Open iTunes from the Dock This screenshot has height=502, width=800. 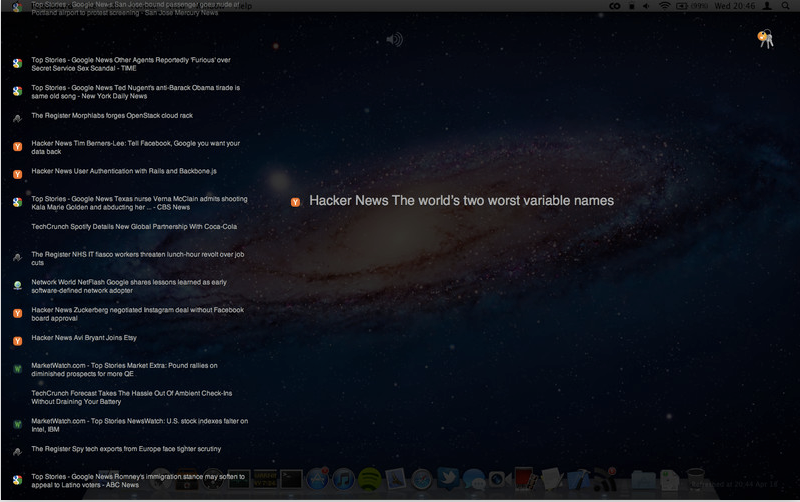pyautogui.click(x=343, y=480)
